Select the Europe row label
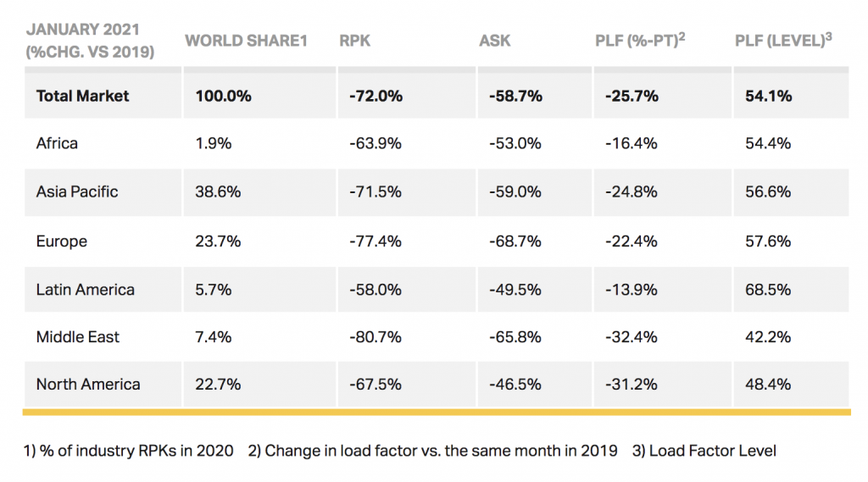The width and height of the screenshot is (868, 482). point(61,241)
